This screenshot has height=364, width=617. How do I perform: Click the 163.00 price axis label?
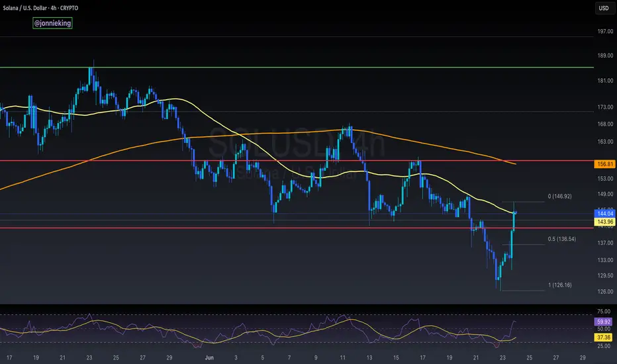coord(605,142)
